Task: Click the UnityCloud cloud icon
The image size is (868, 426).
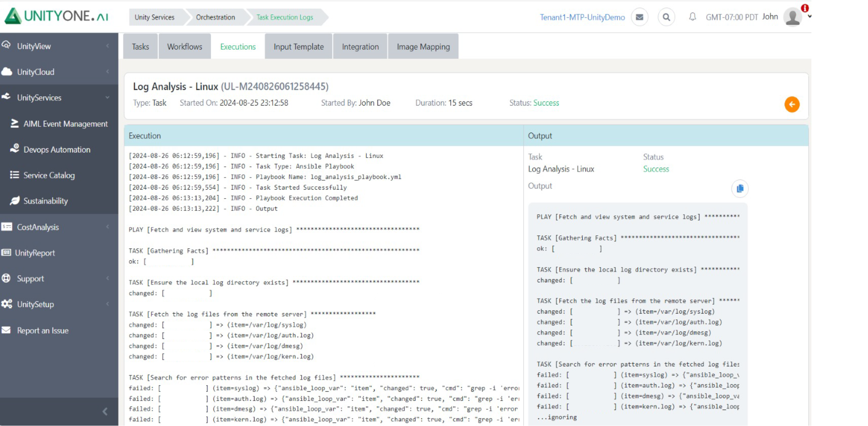Action: pyautogui.click(x=7, y=72)
